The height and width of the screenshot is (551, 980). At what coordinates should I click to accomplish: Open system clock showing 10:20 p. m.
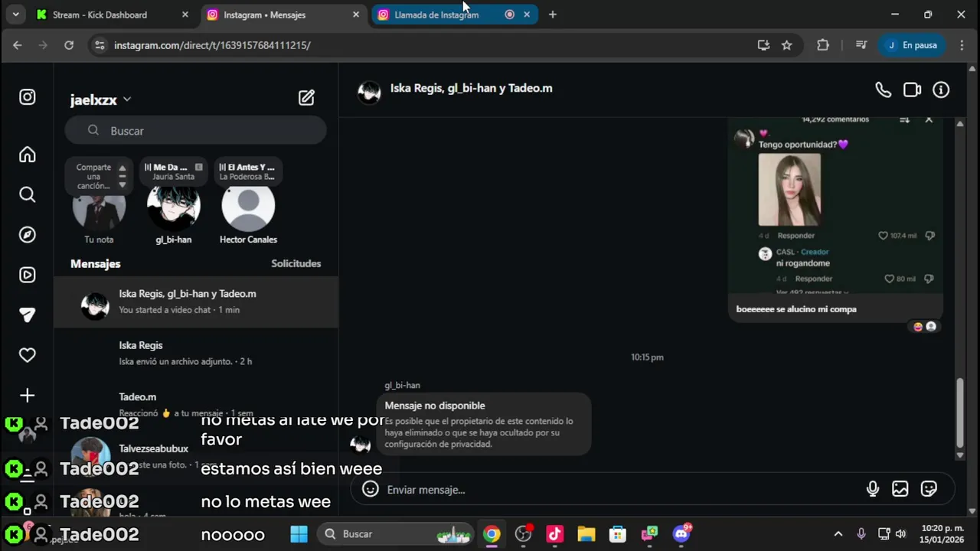pos(942,534)
